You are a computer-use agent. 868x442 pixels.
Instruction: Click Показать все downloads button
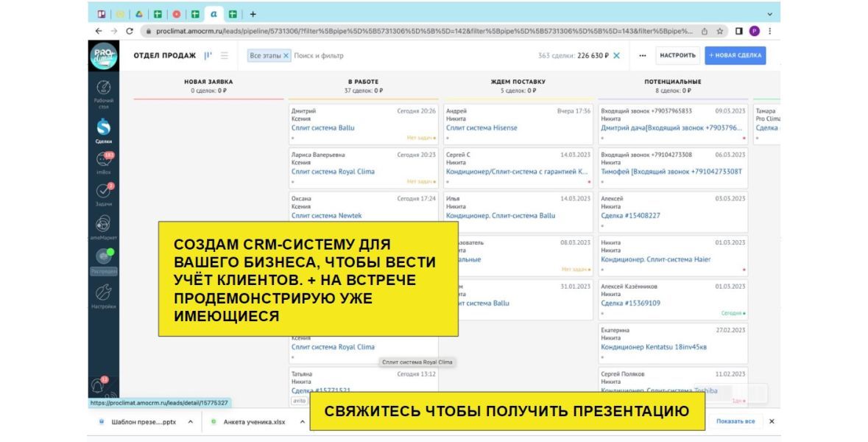pyautogui.click(x=735, y=421)
